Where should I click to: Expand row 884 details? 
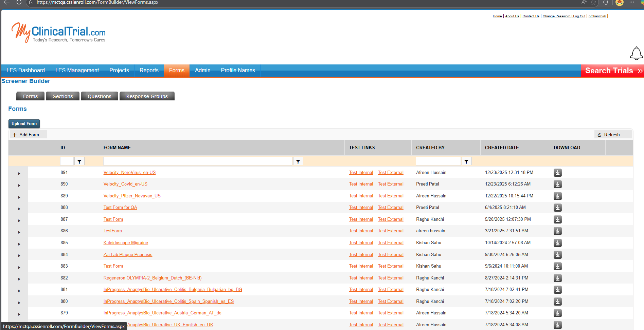(x=19, y=256)
